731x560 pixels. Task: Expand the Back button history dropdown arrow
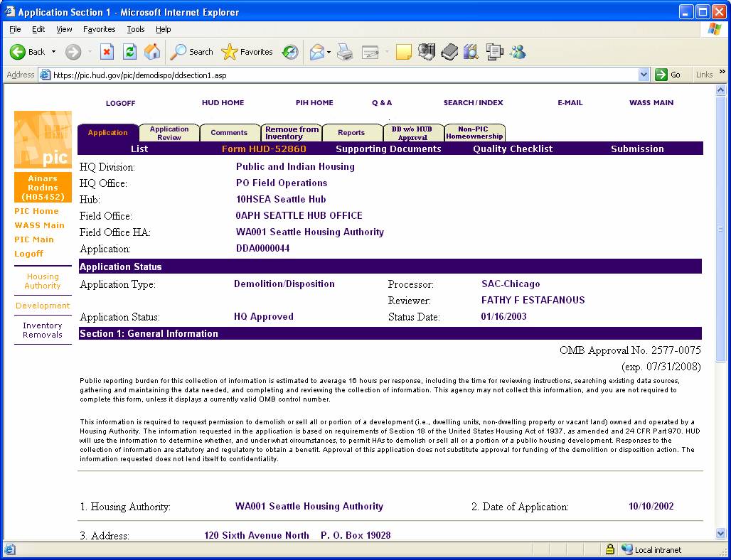[x=53, y=52]
